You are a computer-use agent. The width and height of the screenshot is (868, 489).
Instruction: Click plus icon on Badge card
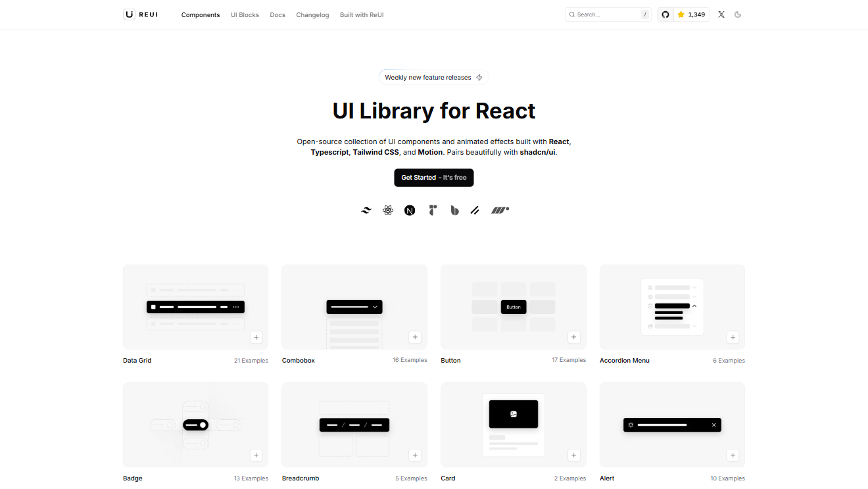256,455
